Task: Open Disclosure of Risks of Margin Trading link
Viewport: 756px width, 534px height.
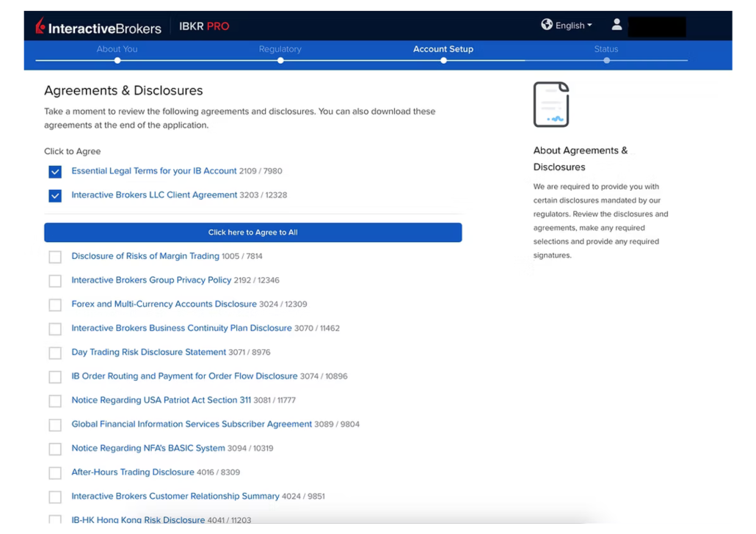Action: (x=145, y=256)
